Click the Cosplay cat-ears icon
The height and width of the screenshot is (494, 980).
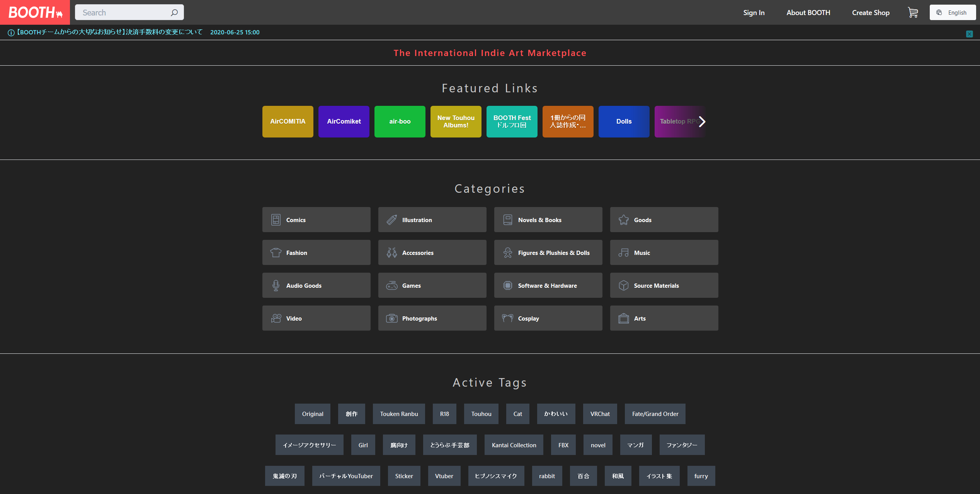[508, 318]
